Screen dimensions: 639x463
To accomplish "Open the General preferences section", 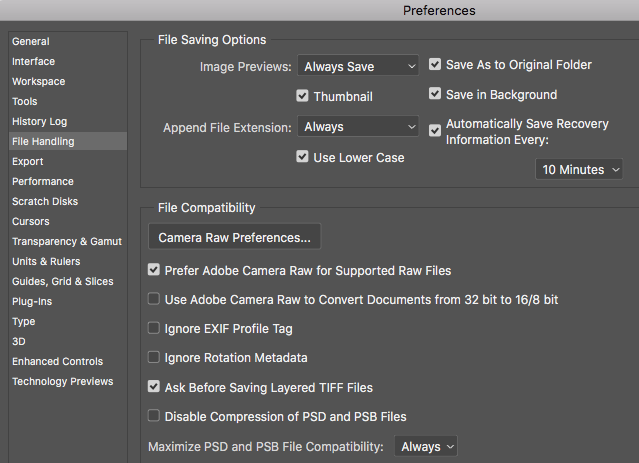I will pyautogui.click(x=31, y=41).
